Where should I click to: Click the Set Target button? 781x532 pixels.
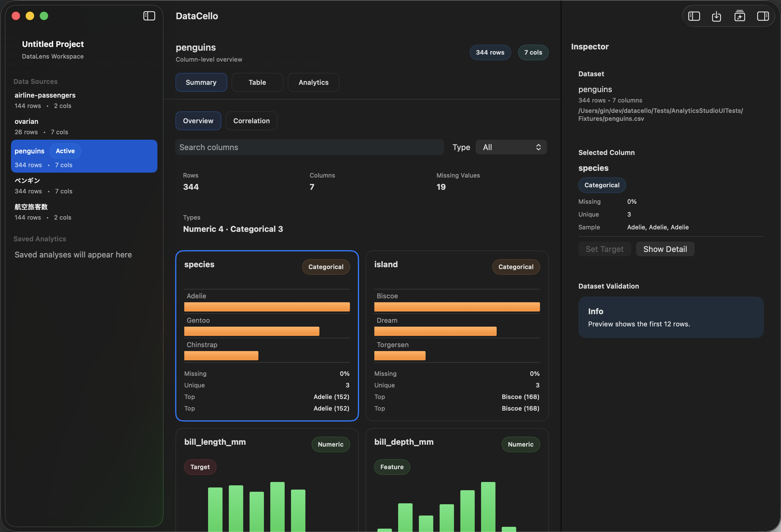(x=604, y=249)
